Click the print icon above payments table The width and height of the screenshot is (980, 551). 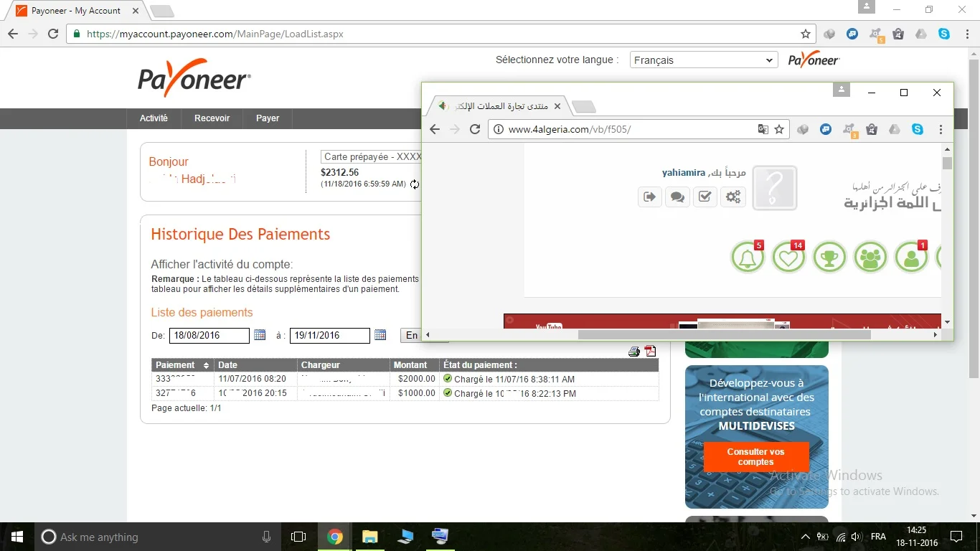(x=633, y=352)
